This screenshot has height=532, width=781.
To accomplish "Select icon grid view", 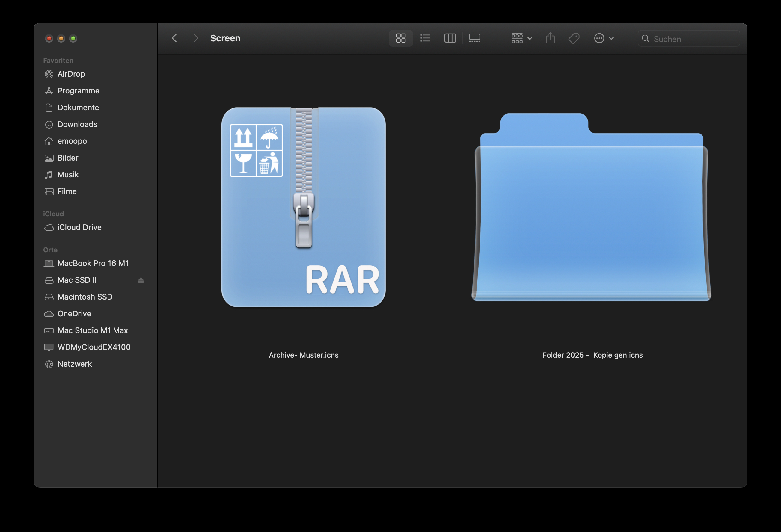I will pyautogui.click(x=401, y=38).
